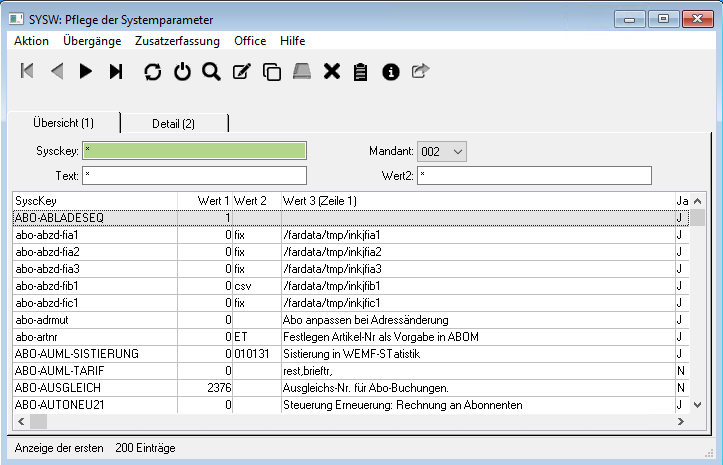This screenshot has height=465, width=723.
Task: Click the refresh icon in toolbar
Action: 152,71
